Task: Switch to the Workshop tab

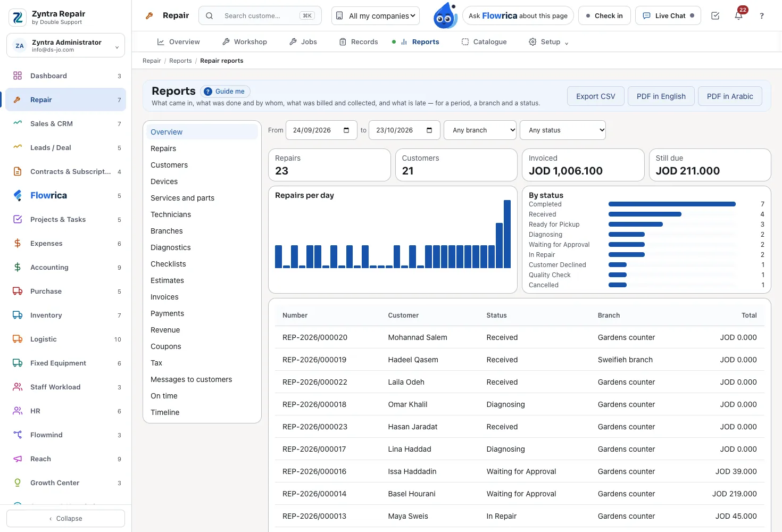Action: coord(244,42)
